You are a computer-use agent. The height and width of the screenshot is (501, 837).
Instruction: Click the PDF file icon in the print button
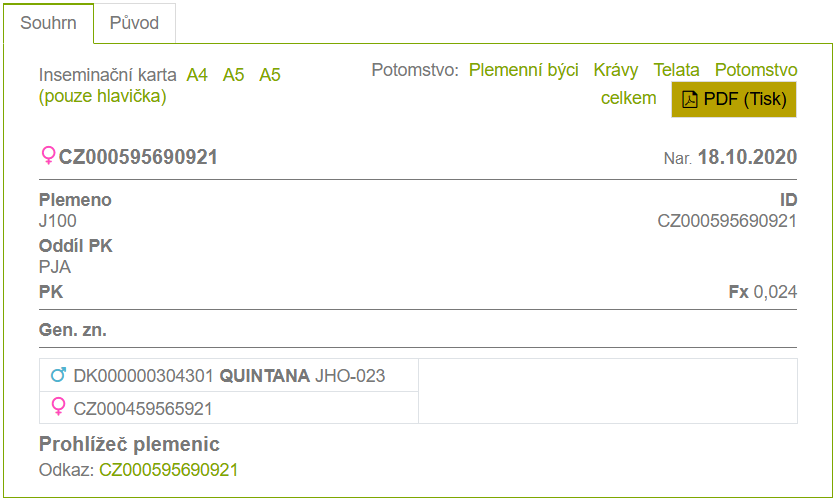690,99
